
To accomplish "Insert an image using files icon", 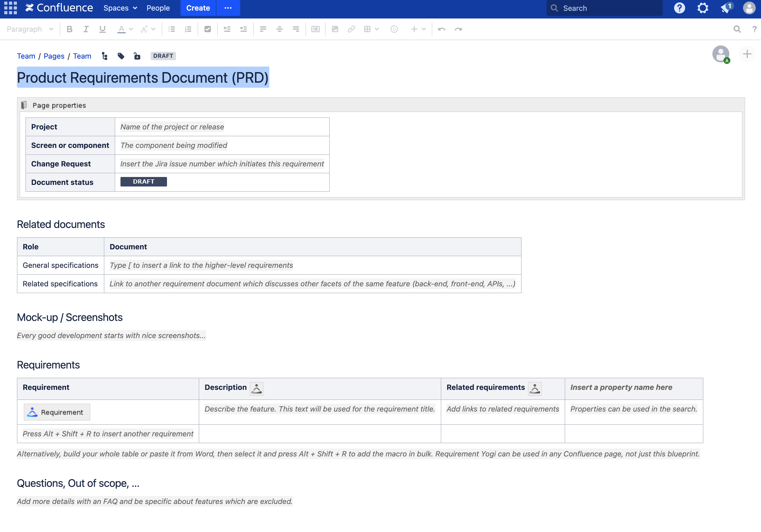I will [335, 29].
